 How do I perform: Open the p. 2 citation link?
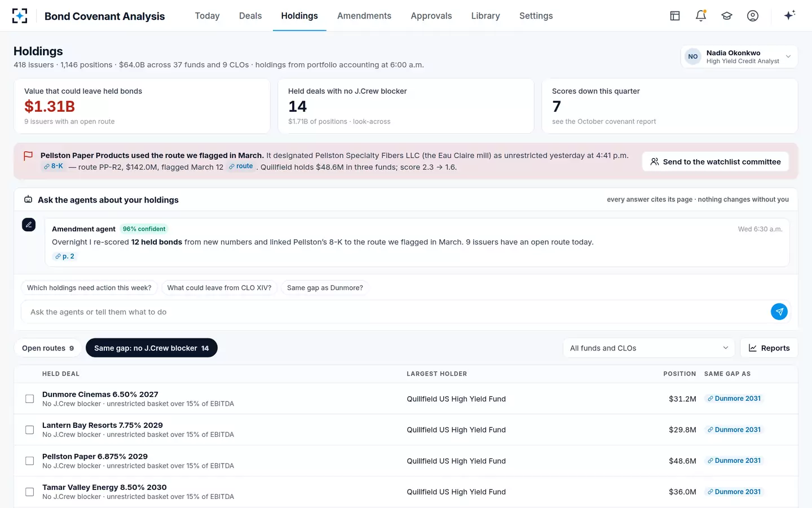coord(65,256)
